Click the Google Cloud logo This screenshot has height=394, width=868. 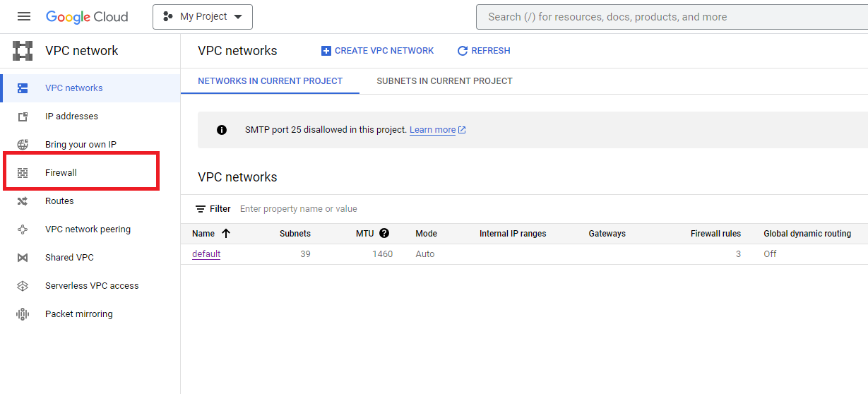(87, 16)
